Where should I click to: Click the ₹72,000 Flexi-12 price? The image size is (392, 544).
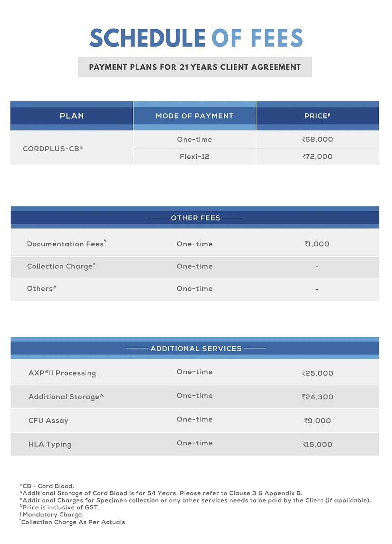(x=318, y=157)
